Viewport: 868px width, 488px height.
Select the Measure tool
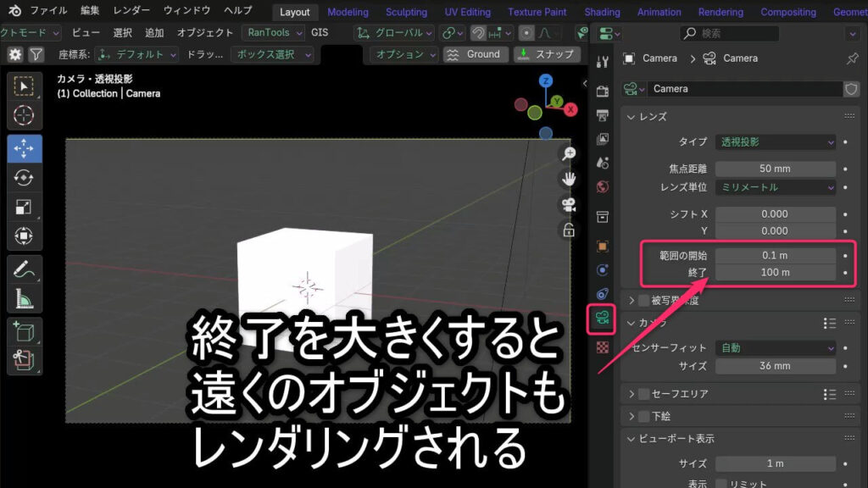click(24, 299)
